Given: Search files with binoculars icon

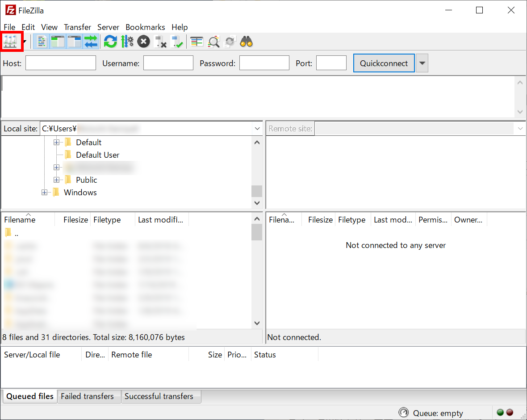Looking at the screenshot, I should pyautogui.click(x=247, y=42).
